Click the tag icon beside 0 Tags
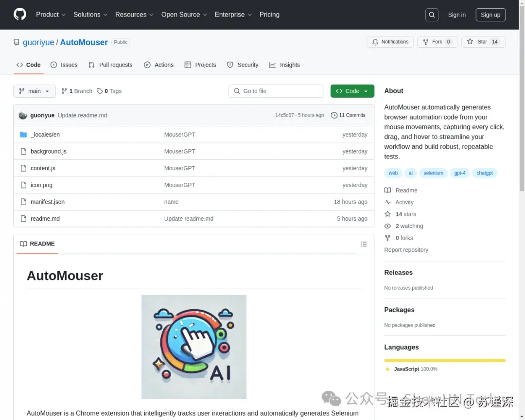 pos(100,91)
